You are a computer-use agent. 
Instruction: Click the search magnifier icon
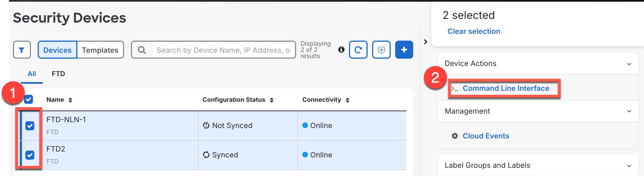point(142,50)
